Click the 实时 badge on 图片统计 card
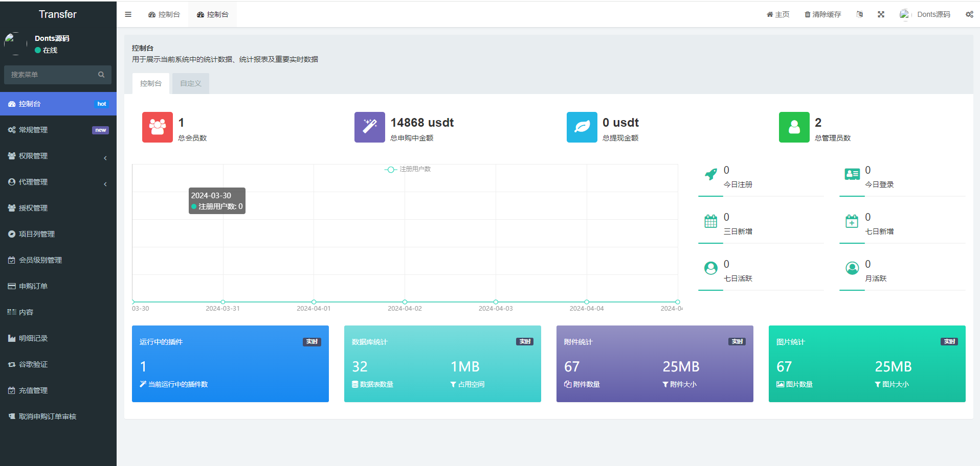980x466 pixels. (x=949, y=342)
